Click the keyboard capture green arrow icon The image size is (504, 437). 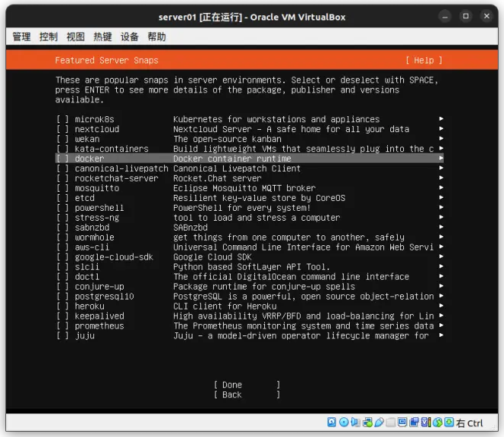(449, 422)
